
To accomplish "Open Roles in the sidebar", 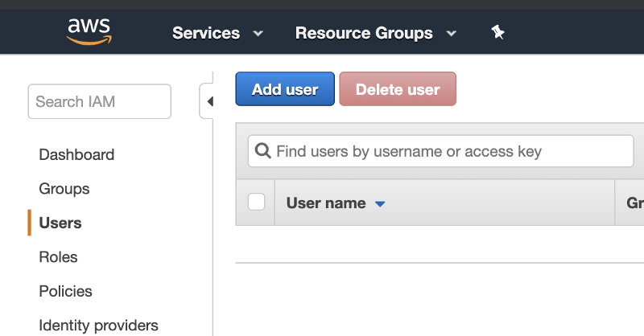I will pos(58,256).
